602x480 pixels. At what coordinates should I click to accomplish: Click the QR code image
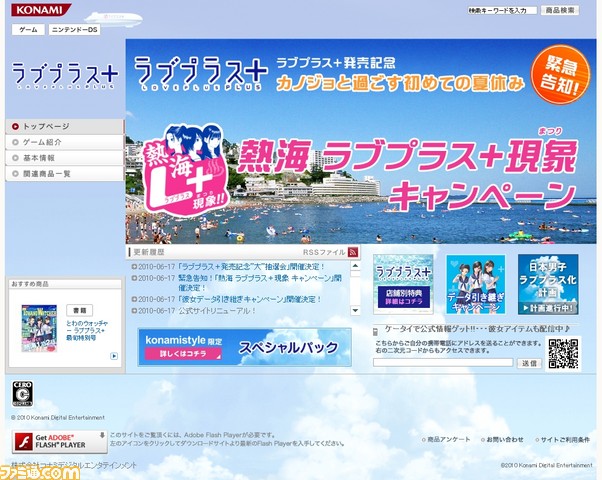[563, 354]
